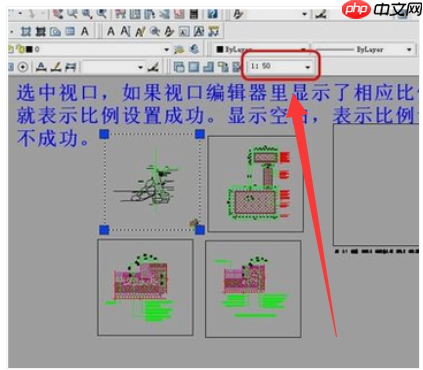Insert a Table from draw toolbar
Screen dimensions: 423x370
70,32
